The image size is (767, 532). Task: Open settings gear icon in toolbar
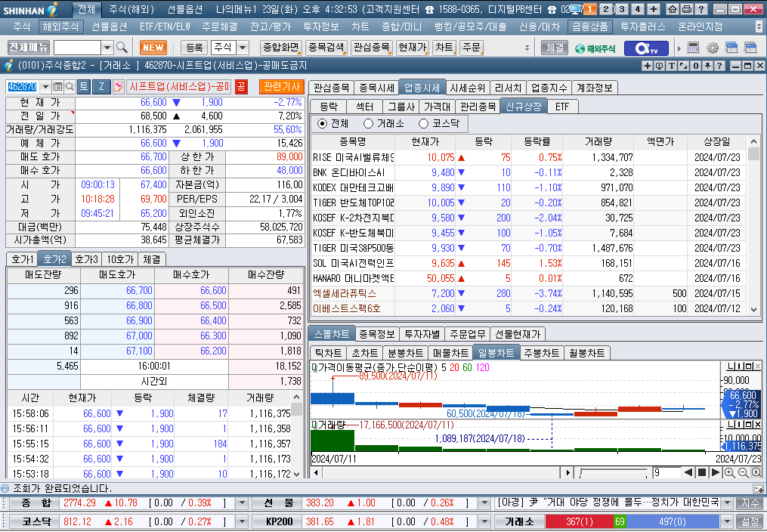712,48
